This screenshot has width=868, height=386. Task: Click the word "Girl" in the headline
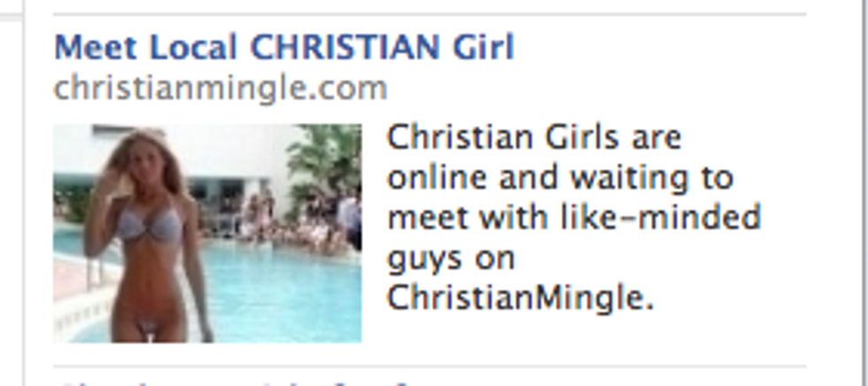(484, 47)
